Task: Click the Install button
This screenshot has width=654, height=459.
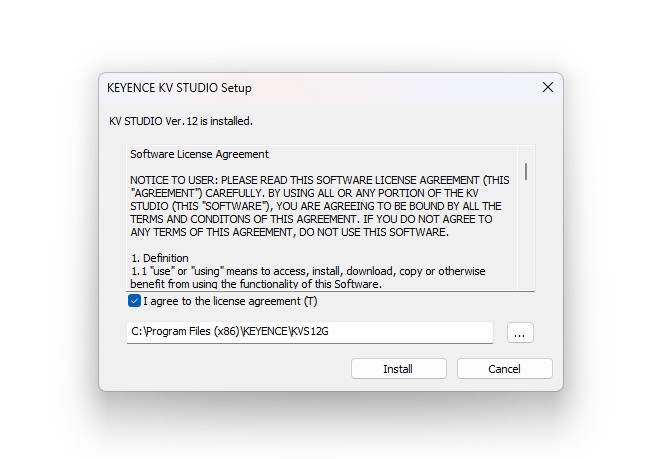Action: tap(399, 369)
